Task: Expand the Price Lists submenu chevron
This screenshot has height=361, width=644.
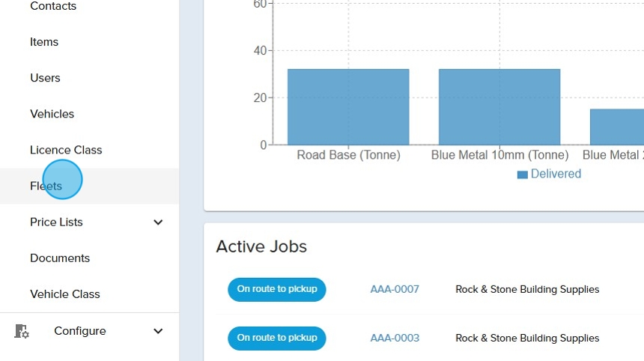Action: click(x=158, y=222)
